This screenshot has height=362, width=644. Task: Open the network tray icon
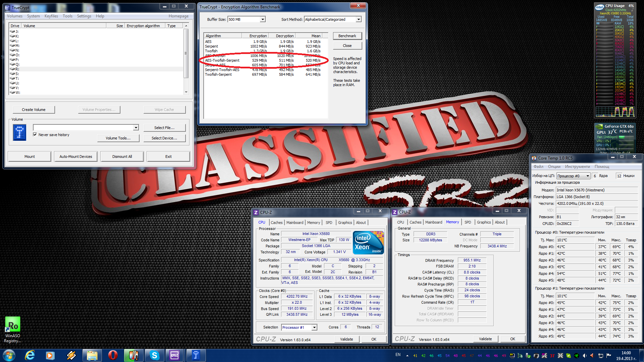(600, 356)
